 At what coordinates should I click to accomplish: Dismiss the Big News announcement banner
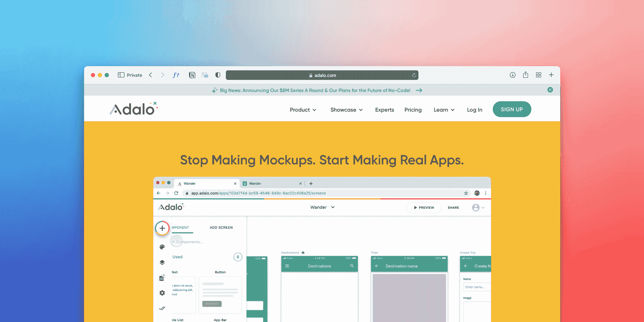(550, 90)
